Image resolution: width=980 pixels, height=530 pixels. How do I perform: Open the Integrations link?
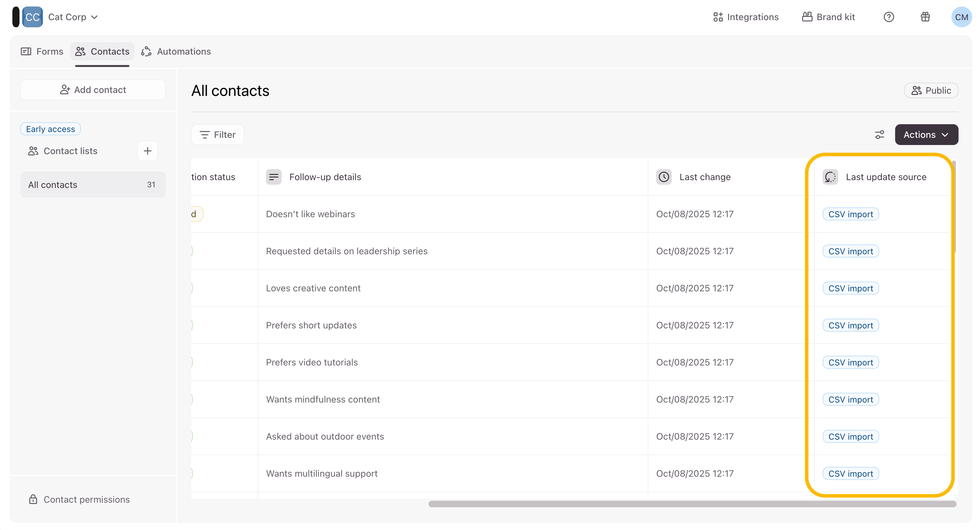746,17
